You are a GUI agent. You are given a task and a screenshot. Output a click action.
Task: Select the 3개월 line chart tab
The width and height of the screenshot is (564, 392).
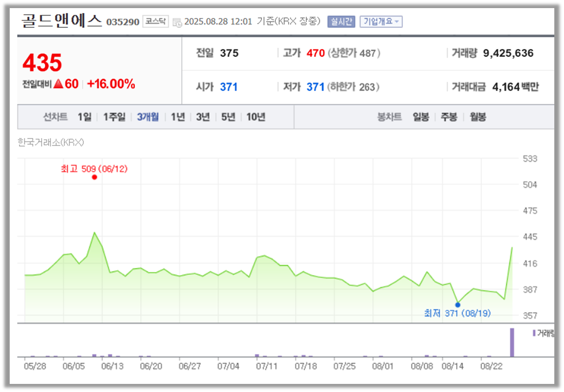(x=148, y=117)
